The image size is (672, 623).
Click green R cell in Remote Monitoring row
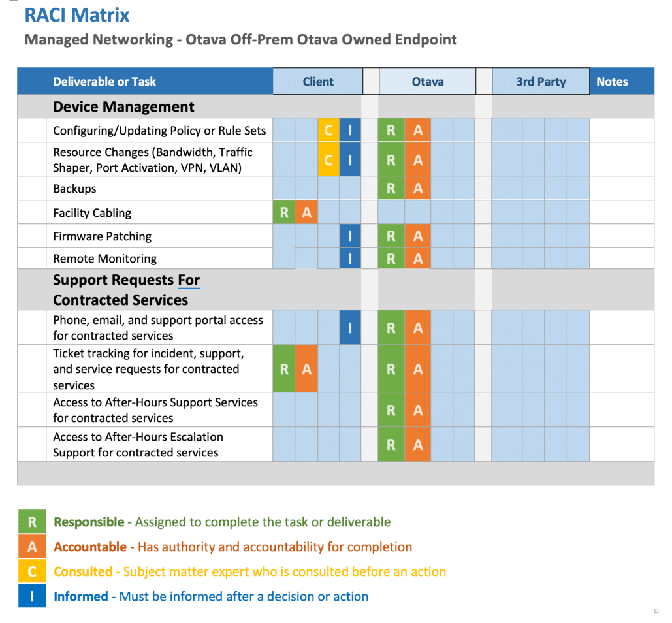tap(391, 259)
